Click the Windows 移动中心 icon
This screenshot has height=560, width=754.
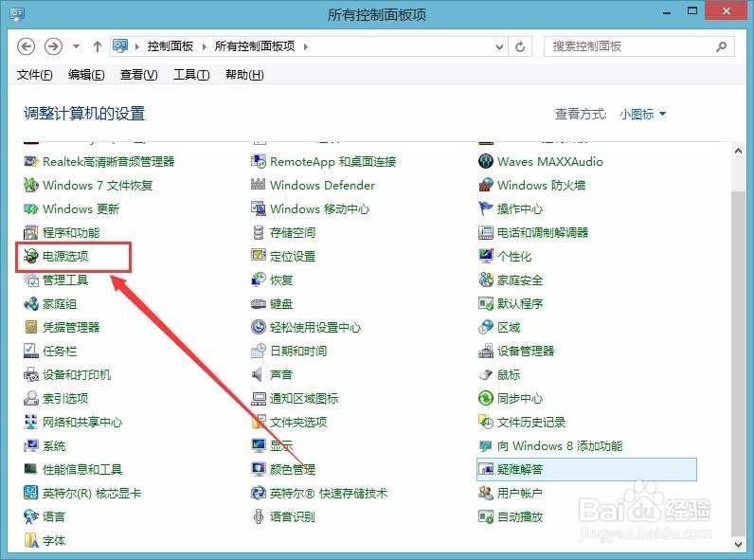click(x=259, y=208)
